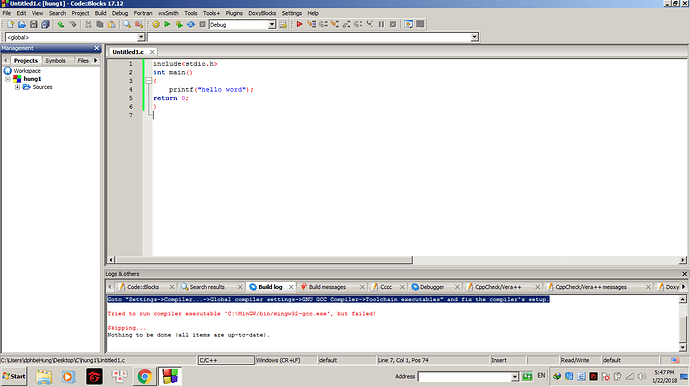The image size is (690, 387).
Task: Select the Files tab in Management
Action: (x=83, y=61)
